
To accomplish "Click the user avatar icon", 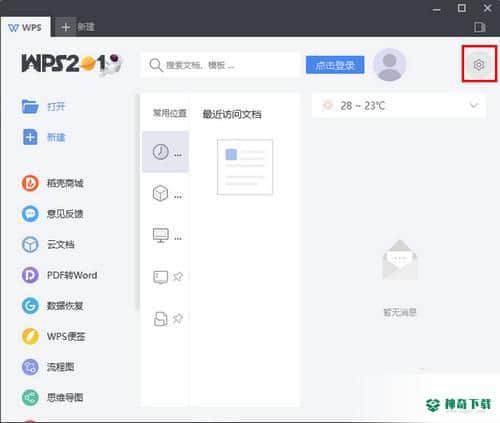I will [x=390, y=65].
